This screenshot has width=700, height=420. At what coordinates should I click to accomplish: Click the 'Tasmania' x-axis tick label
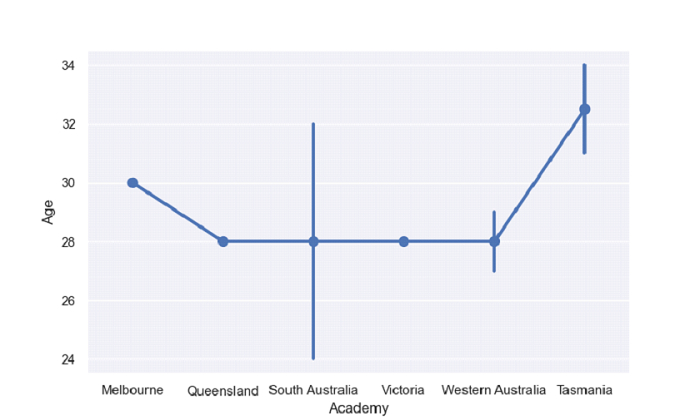585,390
